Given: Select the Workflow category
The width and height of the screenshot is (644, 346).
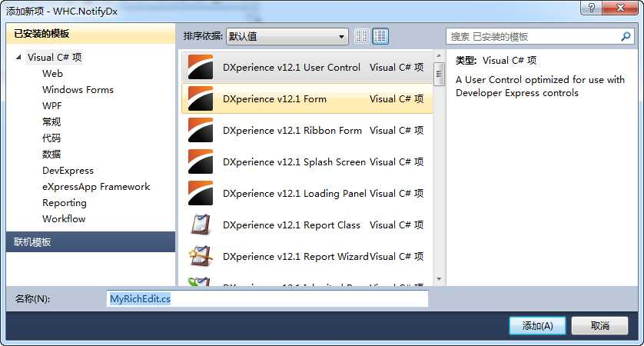Looking at the screenshot, I should [64, 218].
